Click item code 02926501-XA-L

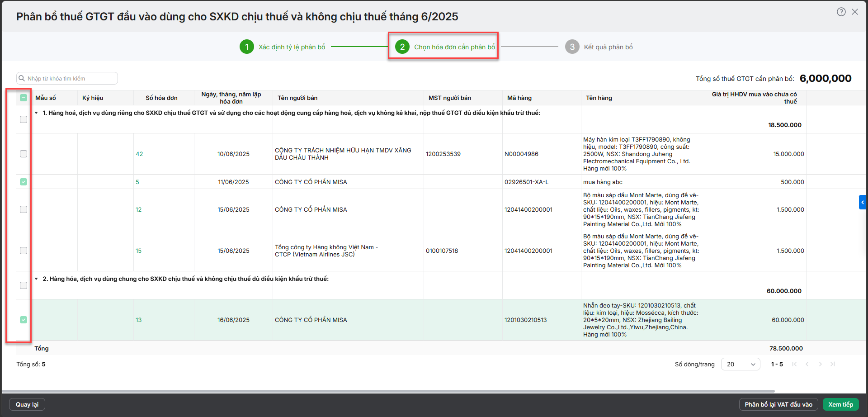coord(526,182)
